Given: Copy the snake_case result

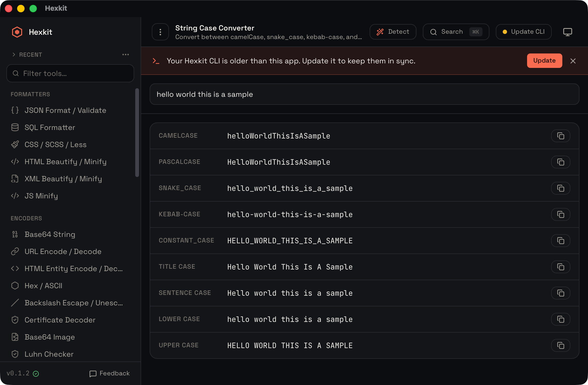Looking at the screenshot, I should [x=560, y=188].
